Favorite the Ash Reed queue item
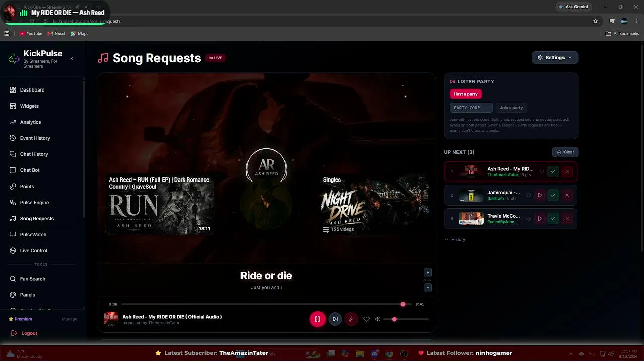The width and height of the screenshot is (644, 362). [x=542, y=172]
